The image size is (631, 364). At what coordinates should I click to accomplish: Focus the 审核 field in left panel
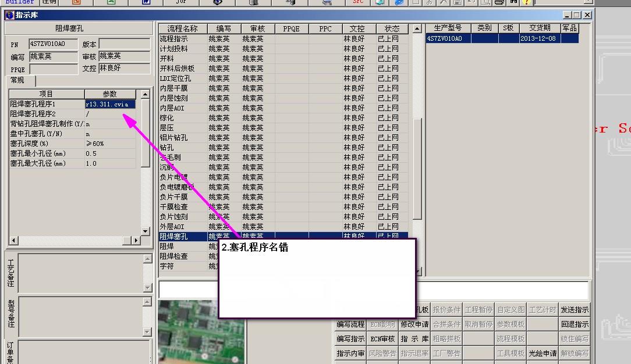[x=125, y=56]
